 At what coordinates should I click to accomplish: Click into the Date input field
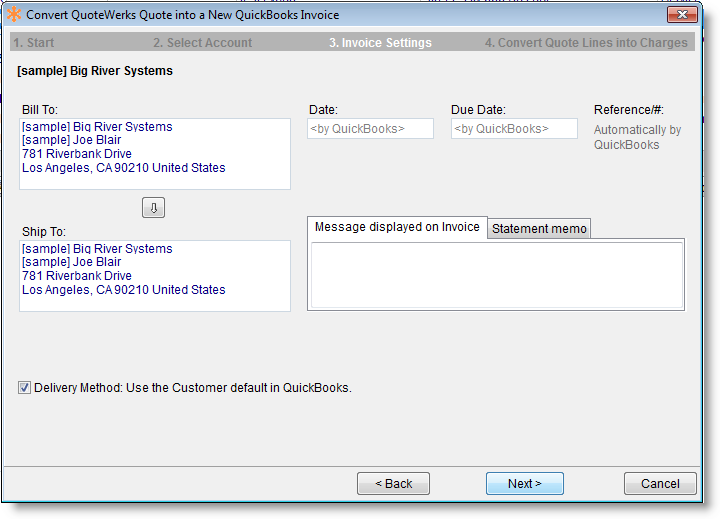[x=370, y=129]
